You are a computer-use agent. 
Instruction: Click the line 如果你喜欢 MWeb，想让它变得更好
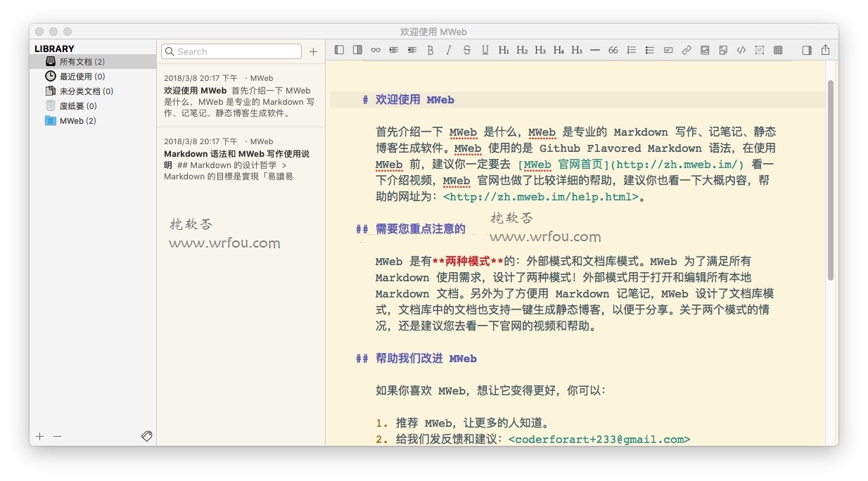(x=491, y=391)
